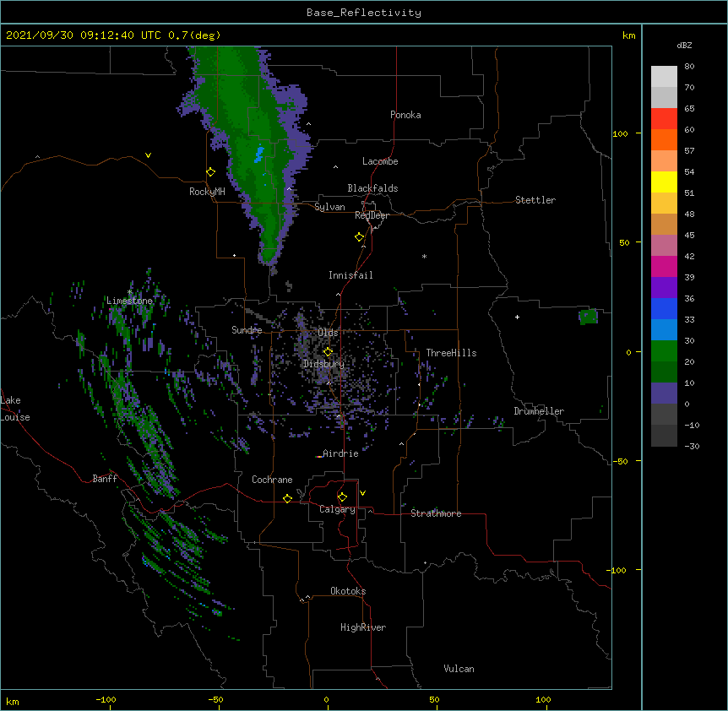Viewport: 728px width, 711px height.
Task: Click the Airdrie city label
Action: [340, 453]
